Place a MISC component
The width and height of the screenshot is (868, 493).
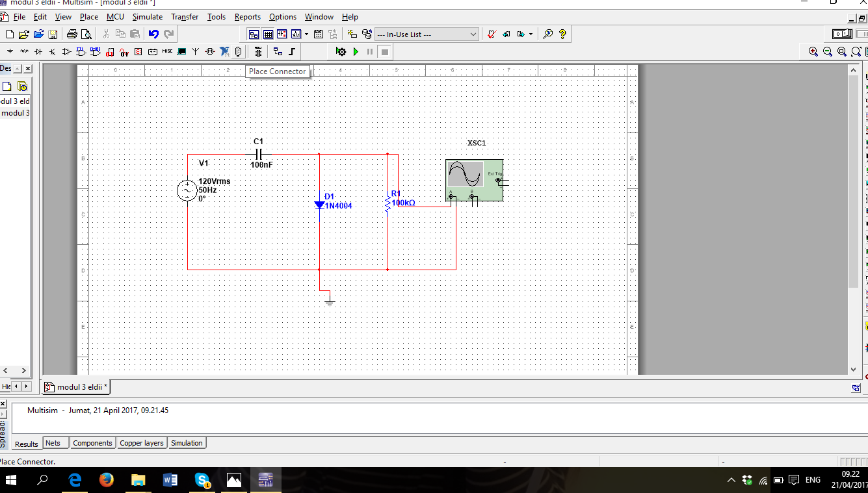(x=167, y=51)
